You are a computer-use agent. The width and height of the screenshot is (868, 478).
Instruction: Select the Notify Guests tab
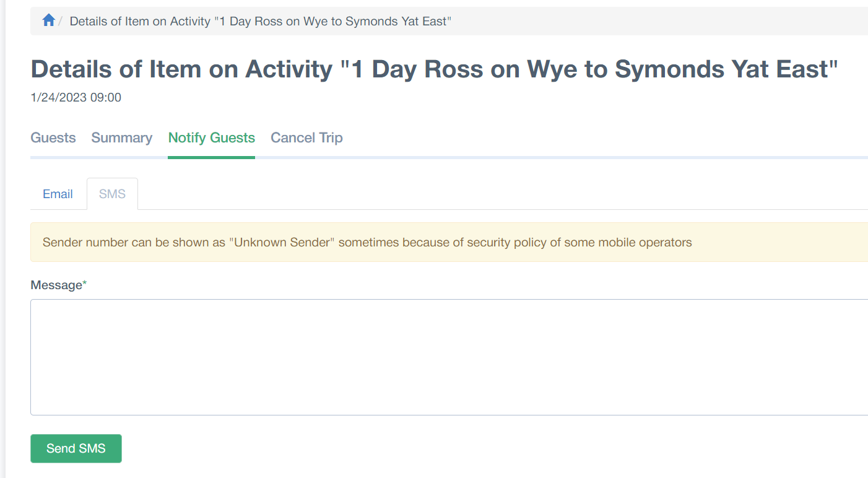coord(212,137)
